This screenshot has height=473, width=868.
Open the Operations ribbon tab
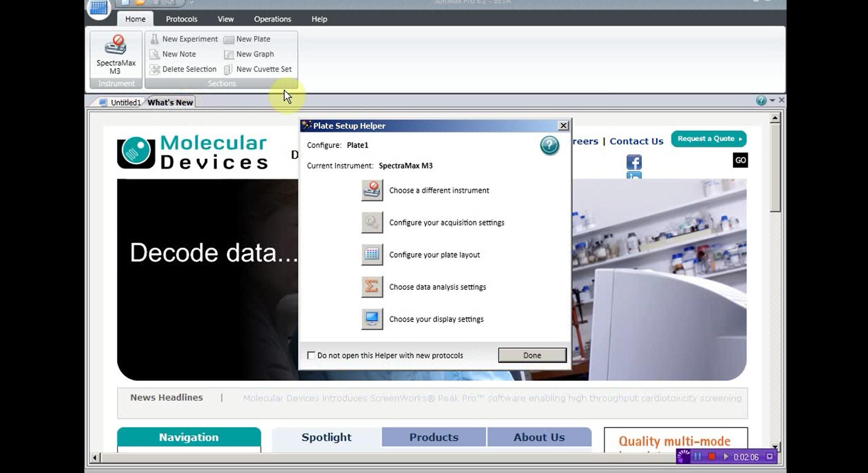tap(272, 19)
